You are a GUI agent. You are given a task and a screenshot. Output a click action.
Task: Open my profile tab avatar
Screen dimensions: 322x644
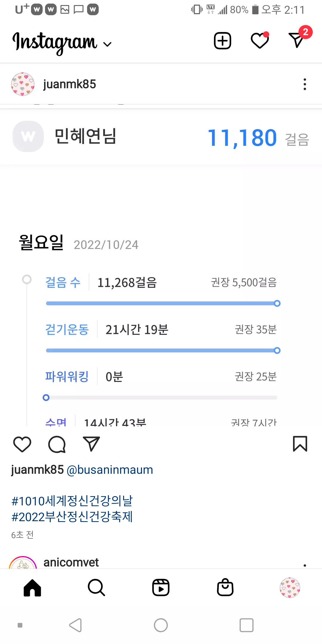click(290, 588)
